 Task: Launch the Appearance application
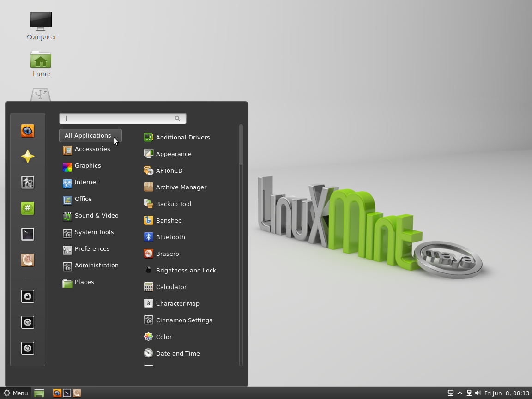[168, 154]
